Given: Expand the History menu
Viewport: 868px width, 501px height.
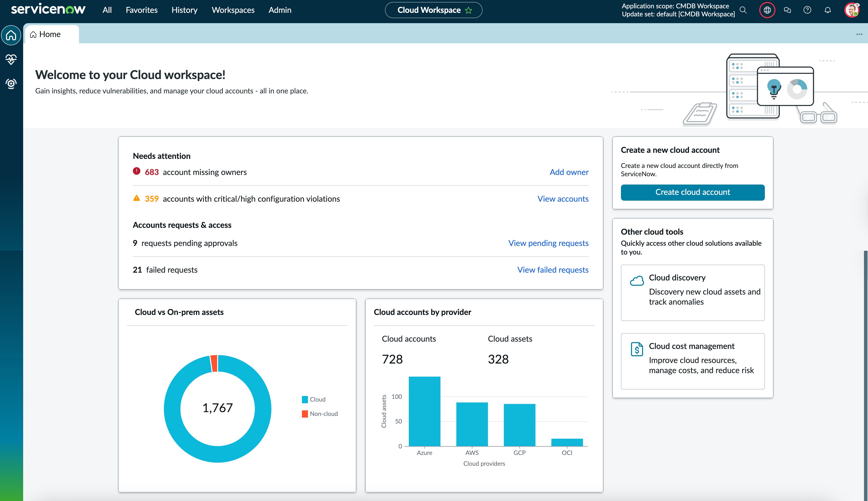Looking at the screenshot, I should pyautogui.click(x=184, y=10).
